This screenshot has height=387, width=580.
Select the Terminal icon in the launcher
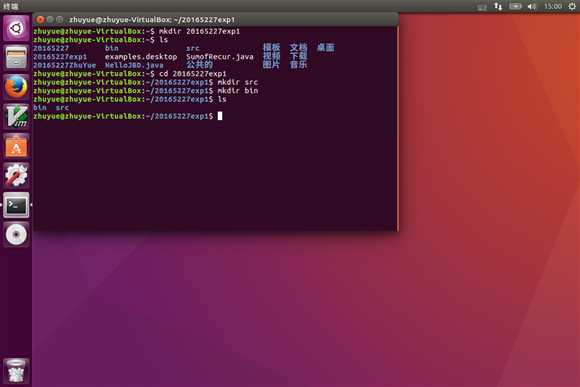click(x=16, y=205)
